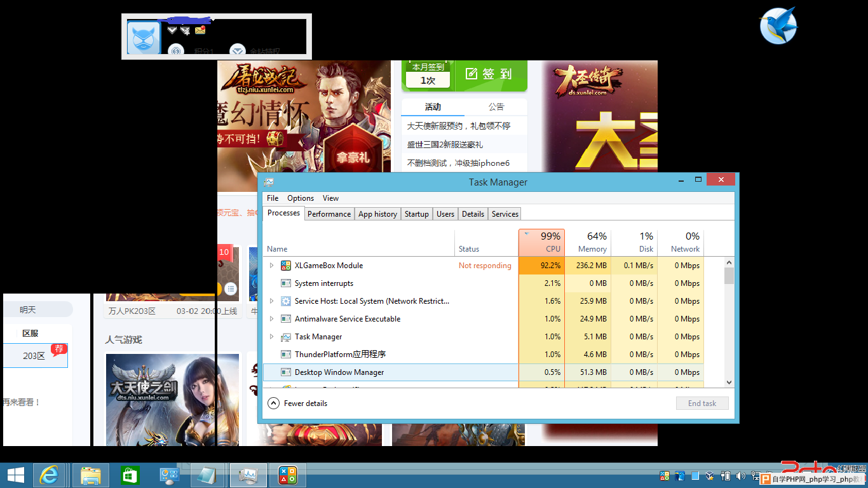
Task: Switch to the Services tab
Action: pyautogui.click(x=505, y=214)
